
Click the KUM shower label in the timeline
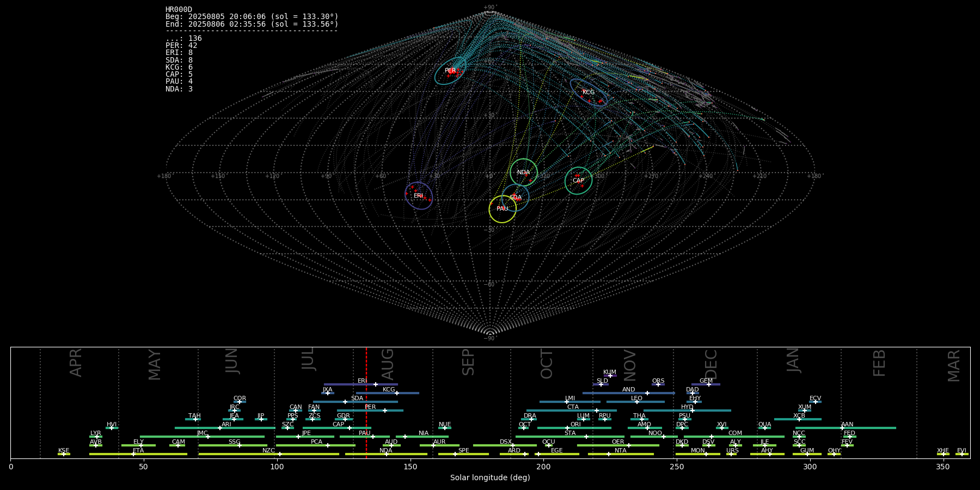[x=610, y=372]
